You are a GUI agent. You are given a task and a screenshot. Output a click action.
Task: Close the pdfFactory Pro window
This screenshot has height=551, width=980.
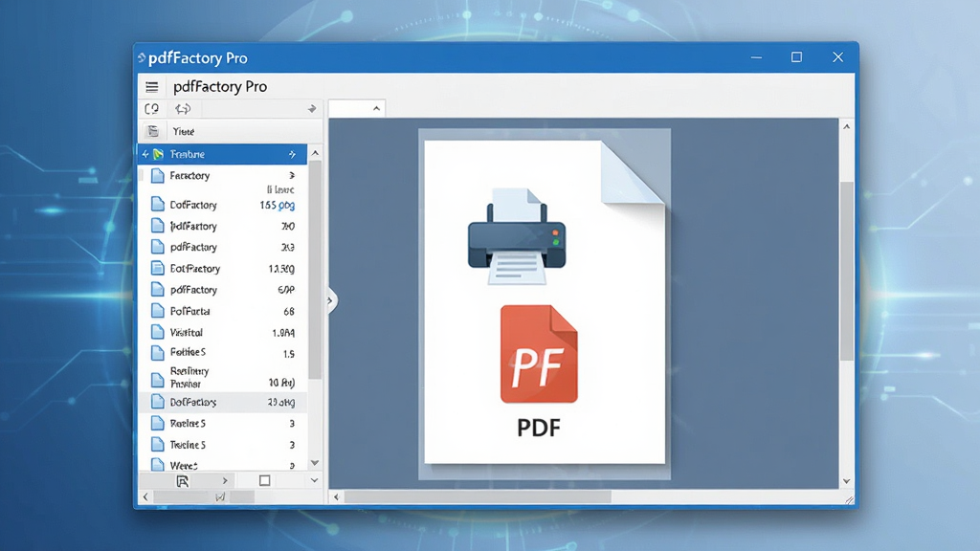838,57
